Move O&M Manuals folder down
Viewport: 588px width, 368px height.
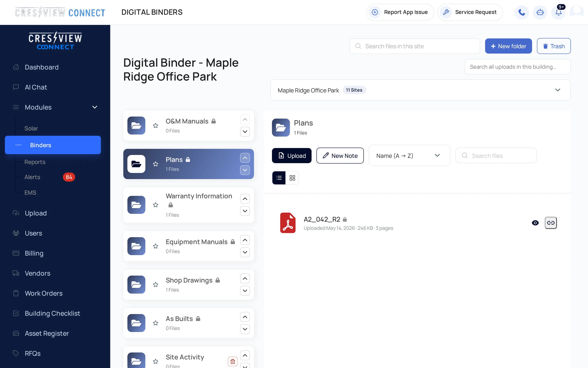click(245, 132)
